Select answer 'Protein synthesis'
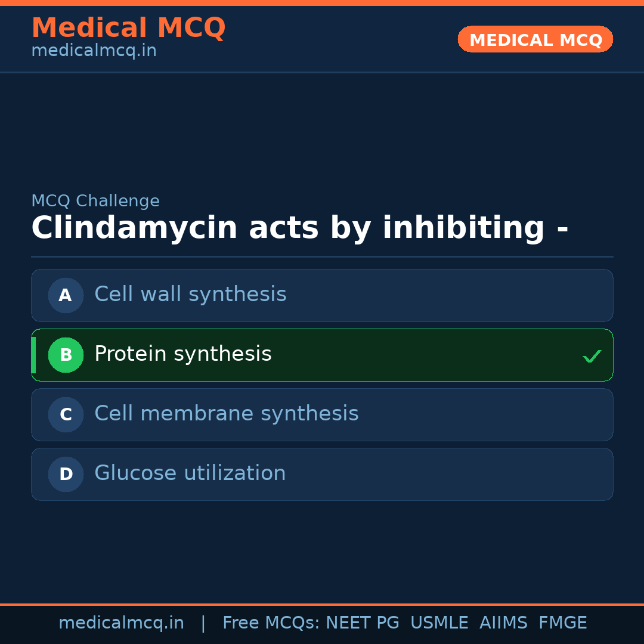Viewport: 644px width, 644px height. point(182,354)
